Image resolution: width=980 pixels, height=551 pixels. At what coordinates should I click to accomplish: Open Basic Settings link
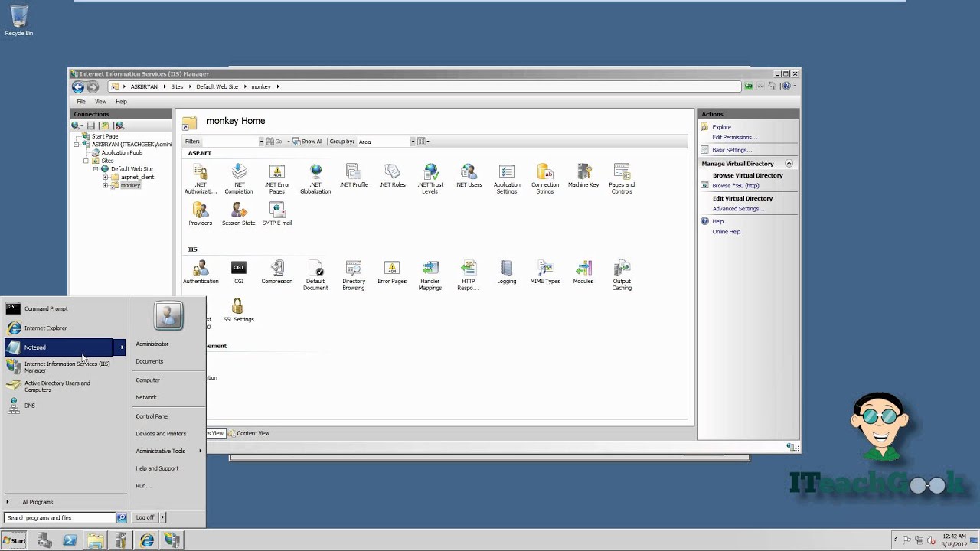tap(732, 150)
